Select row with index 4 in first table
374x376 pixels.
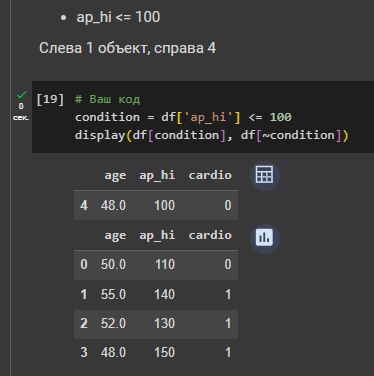pos(156,205)
